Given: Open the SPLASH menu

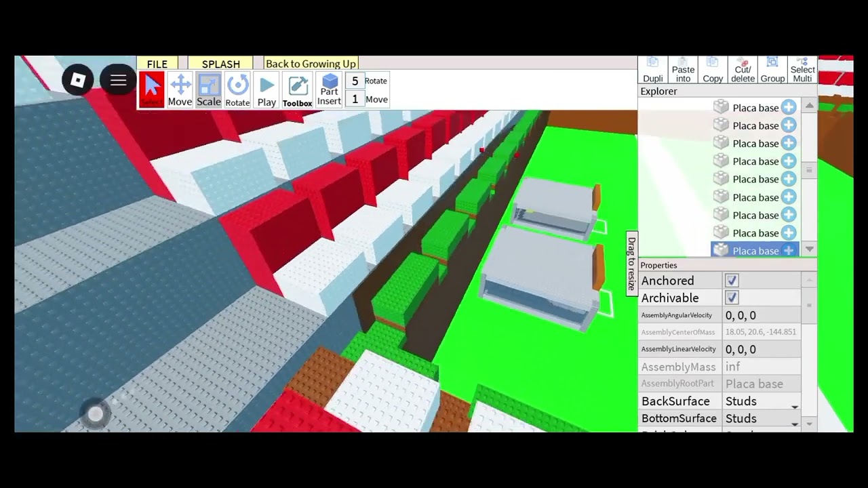Looking at the screenshot, I should point(221,64).
